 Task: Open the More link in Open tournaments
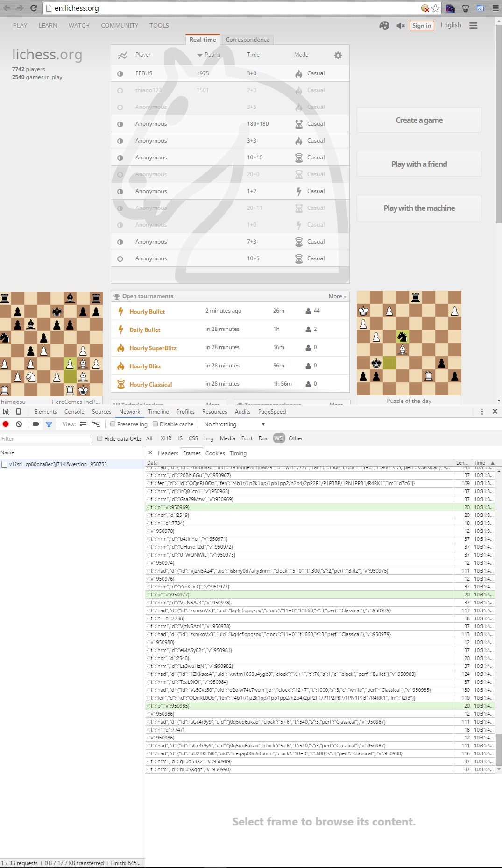pos(337,296)
